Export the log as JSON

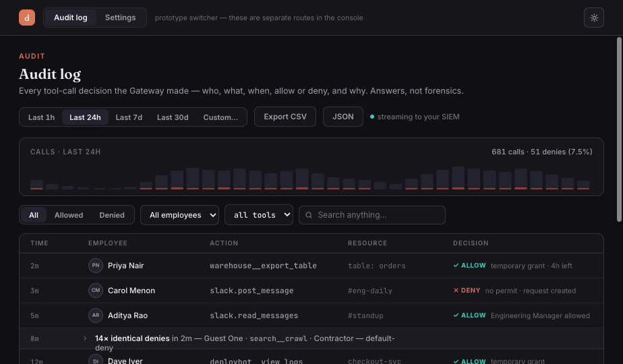[343, 117]
